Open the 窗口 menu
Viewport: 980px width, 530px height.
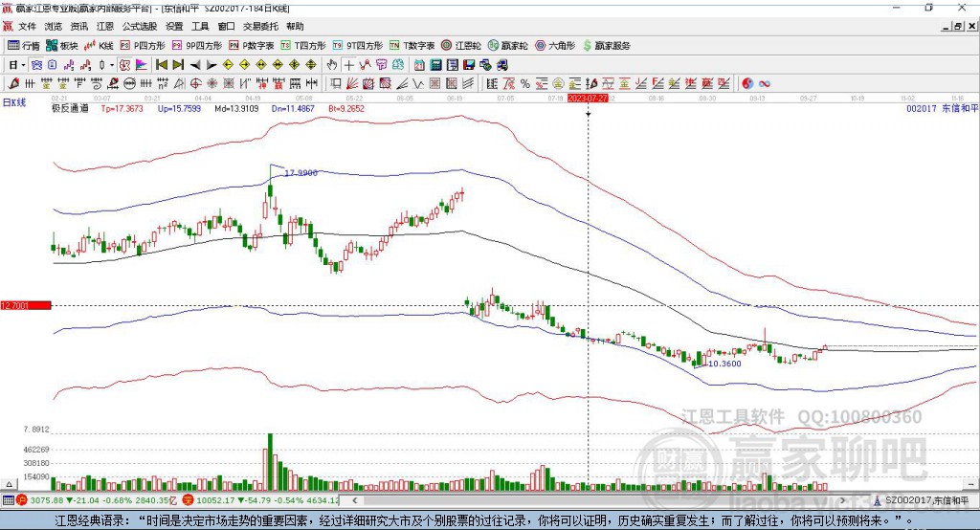pyautogui.click(x=226, y=26)
